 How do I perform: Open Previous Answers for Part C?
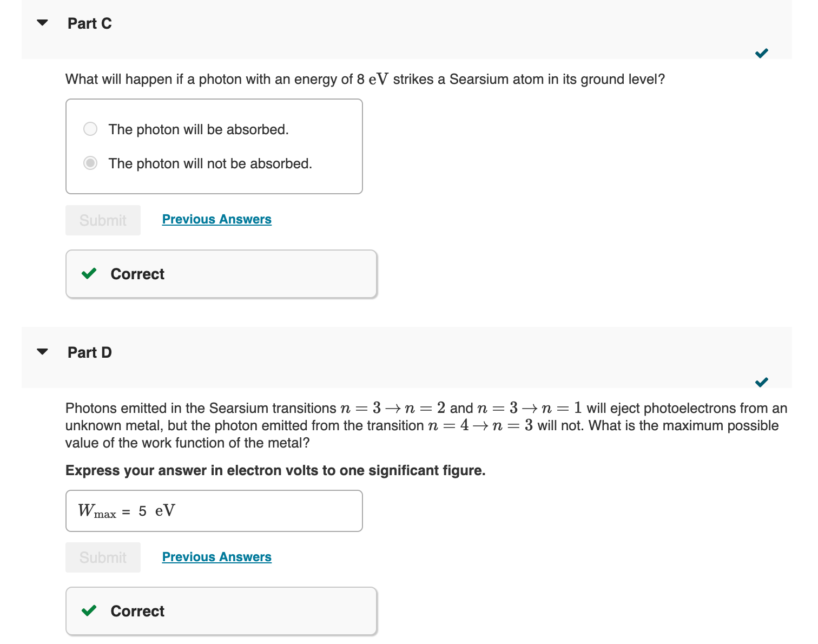[216, 219]
